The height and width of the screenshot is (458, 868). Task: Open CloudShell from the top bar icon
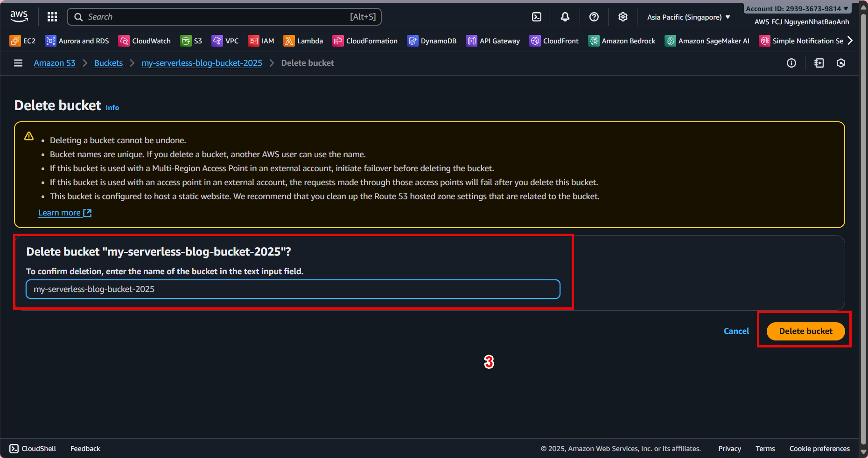click(x=537, y=17)
